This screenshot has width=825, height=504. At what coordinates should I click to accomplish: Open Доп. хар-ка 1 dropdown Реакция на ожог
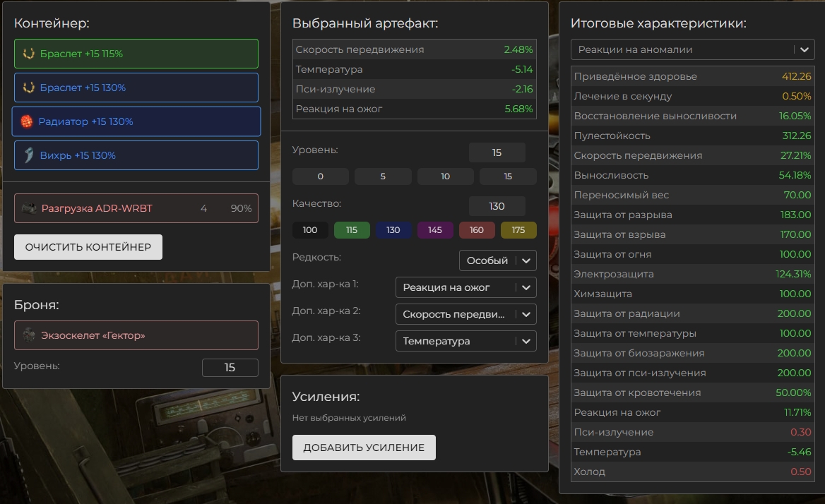coord(465,287)
